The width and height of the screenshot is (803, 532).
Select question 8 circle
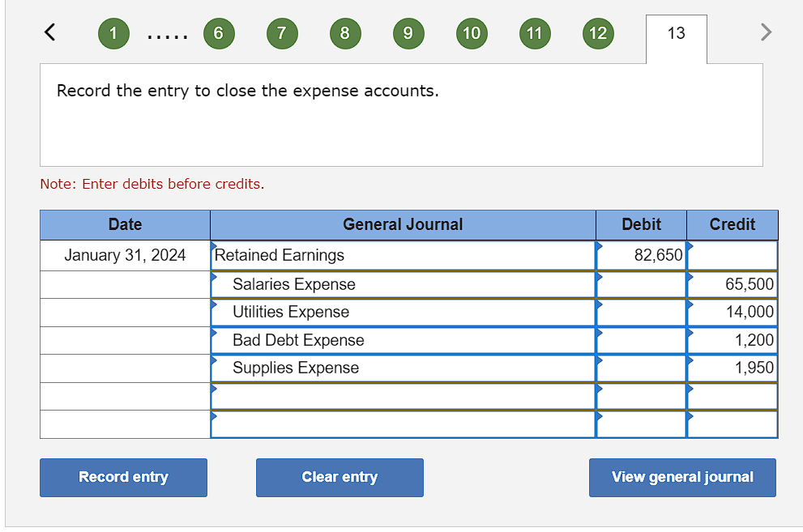(345, 33)
